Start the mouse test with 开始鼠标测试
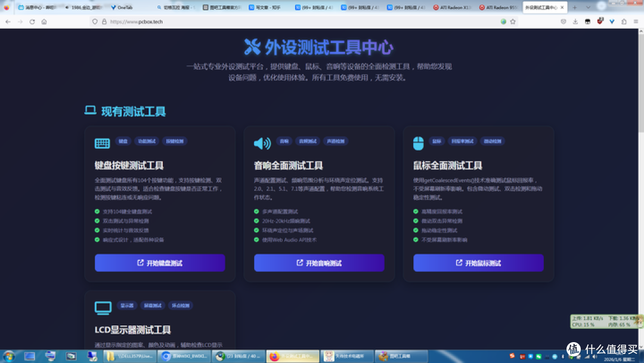 coord(478,263)
